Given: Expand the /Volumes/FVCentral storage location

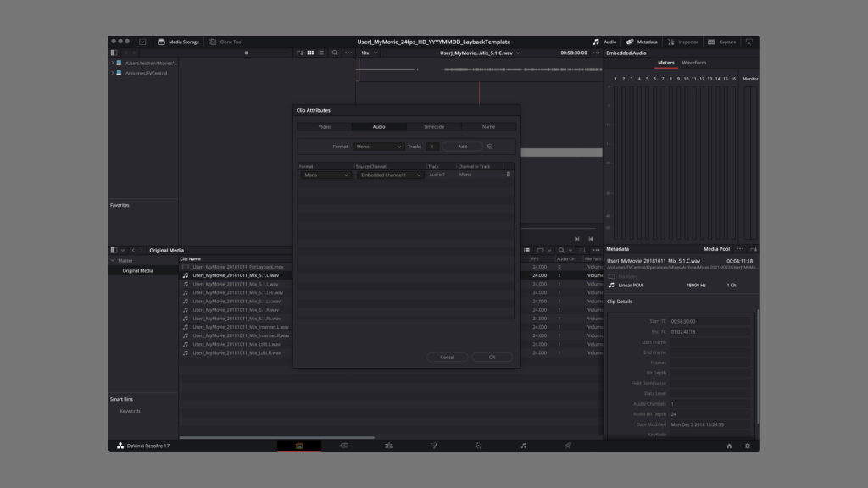Looking at the screenshot, I should tap(113, 73).
